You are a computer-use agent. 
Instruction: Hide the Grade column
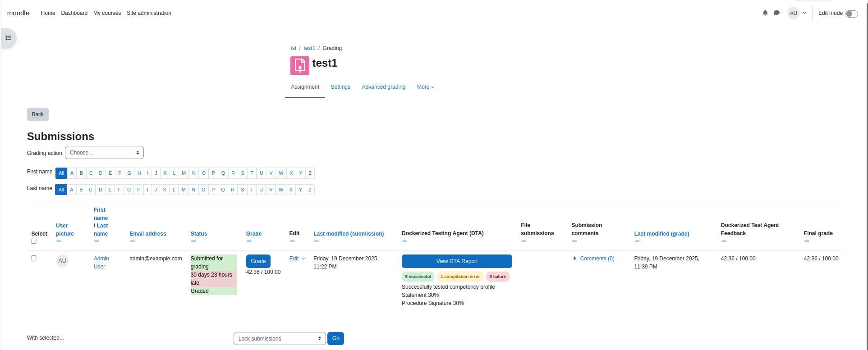click(249, 241)
